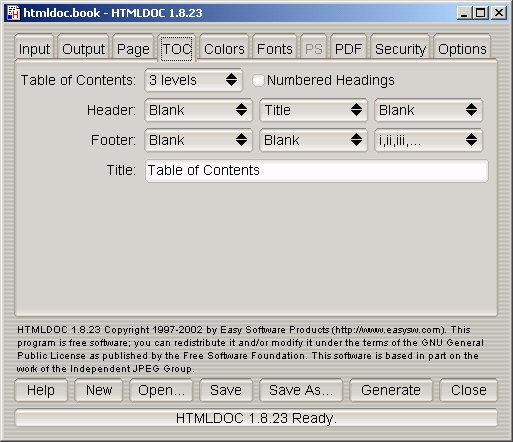Image resolution: width=513 pixels, height=442 pixels.
Task: Open the center Footer Blank dropdown
Action: (x=313, y=140)
